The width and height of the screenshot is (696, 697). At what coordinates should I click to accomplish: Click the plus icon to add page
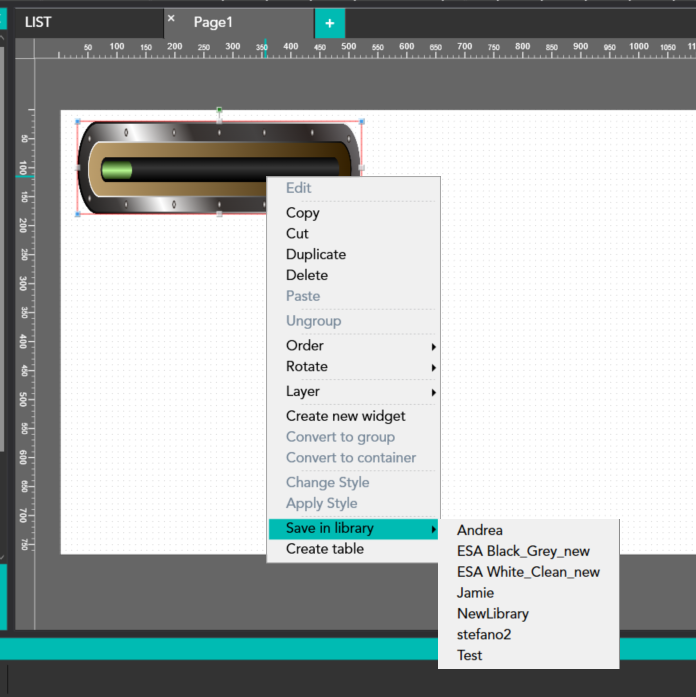pos(329,23)
